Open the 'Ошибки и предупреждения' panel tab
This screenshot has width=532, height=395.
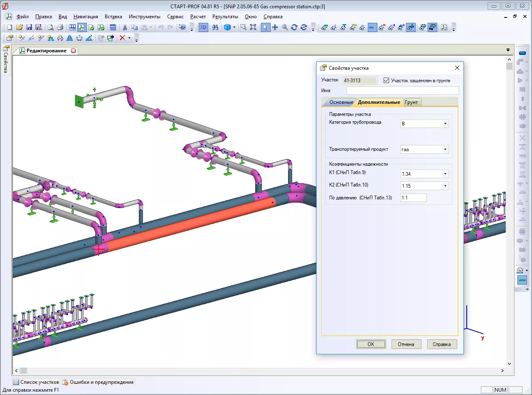[98, 382]
